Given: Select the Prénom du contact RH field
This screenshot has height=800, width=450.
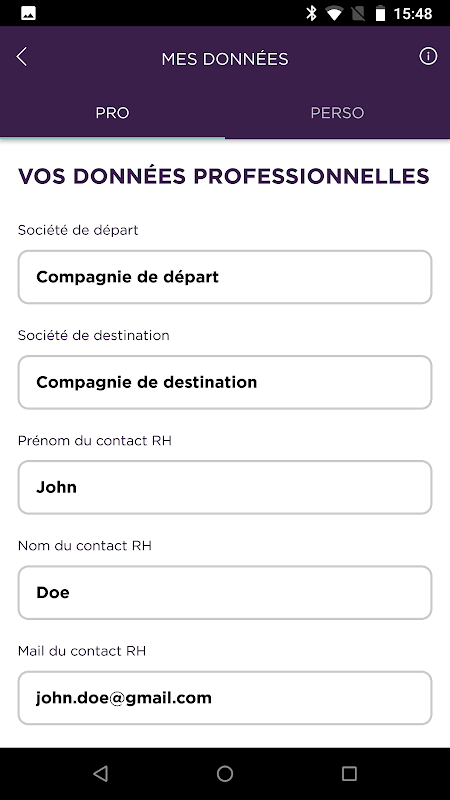Looking at the screenshot, I should (x=225, y=487).
